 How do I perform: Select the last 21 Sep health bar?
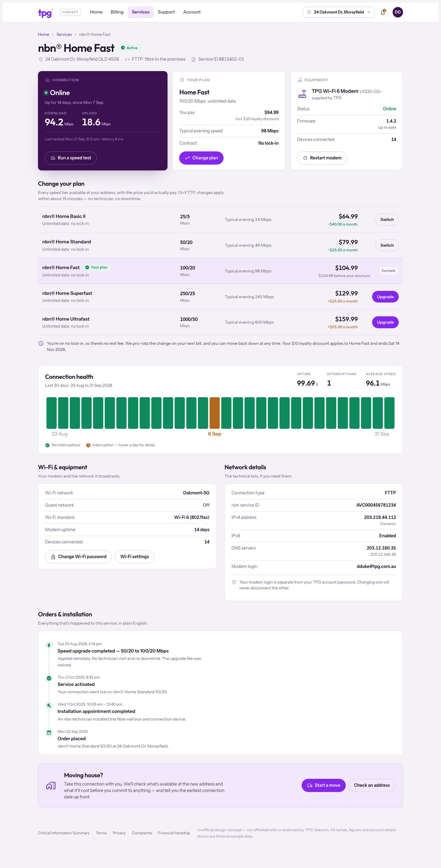pyautogui.click(x=389, y=413)
